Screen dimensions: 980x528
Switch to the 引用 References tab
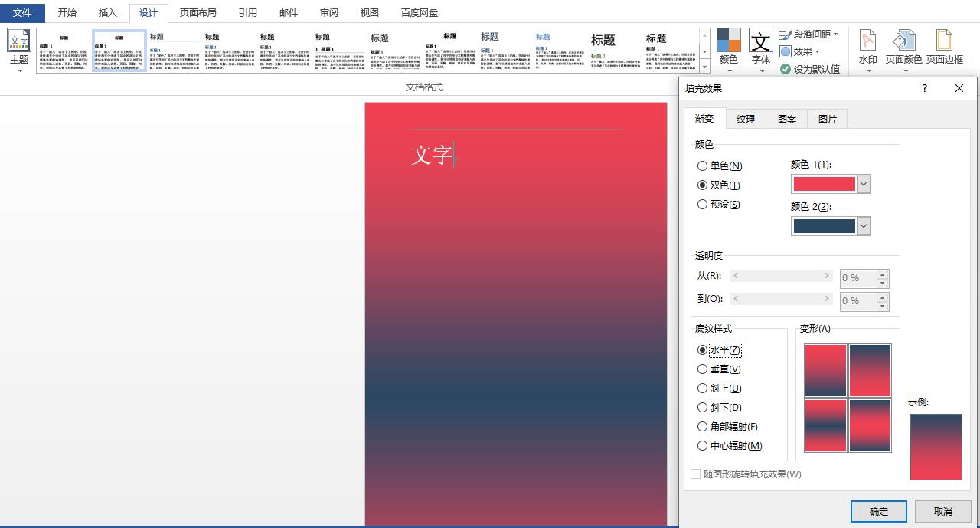[248, 12]
